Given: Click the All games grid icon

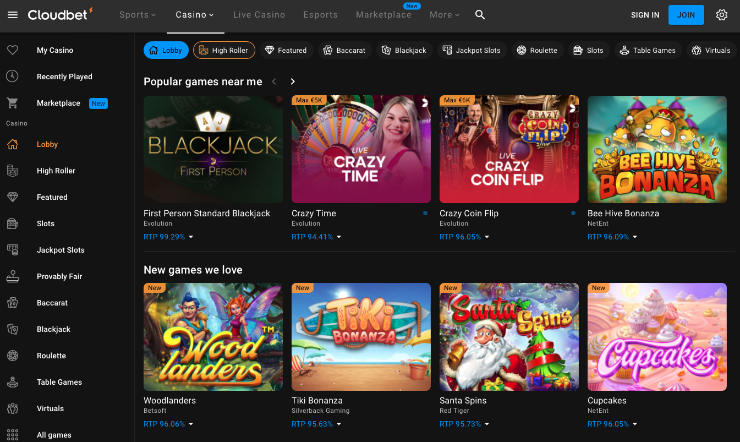Looking at the screenshot, I should tap(13, 435).
